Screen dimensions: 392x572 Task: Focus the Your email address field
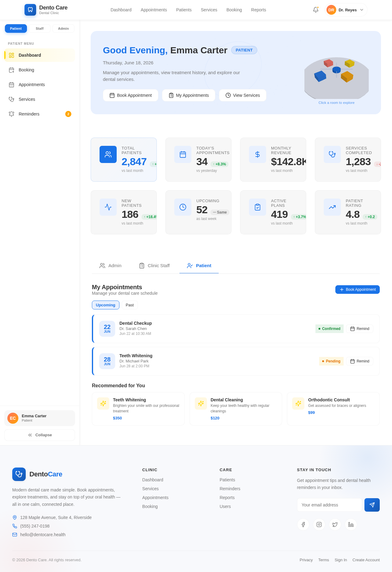coord(330,505)
